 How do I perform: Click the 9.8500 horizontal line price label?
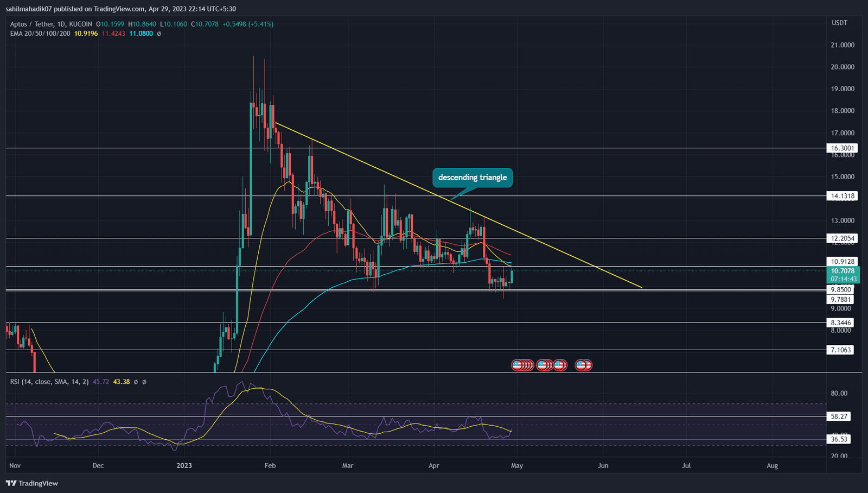(x=841, y=290)
